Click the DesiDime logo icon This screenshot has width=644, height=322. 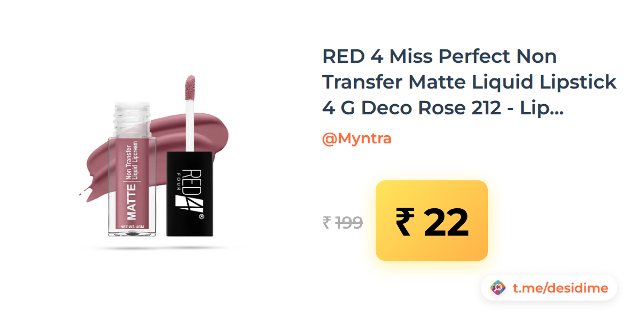click(x=499, y=288)
